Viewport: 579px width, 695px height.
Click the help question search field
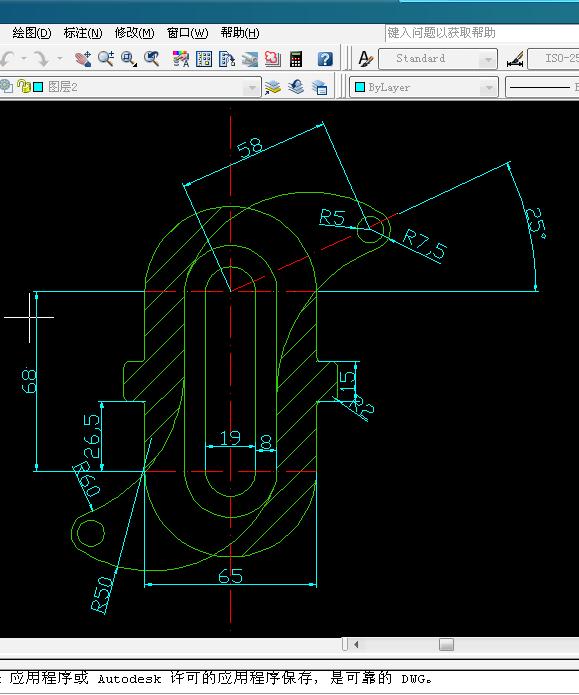(482, 33)
